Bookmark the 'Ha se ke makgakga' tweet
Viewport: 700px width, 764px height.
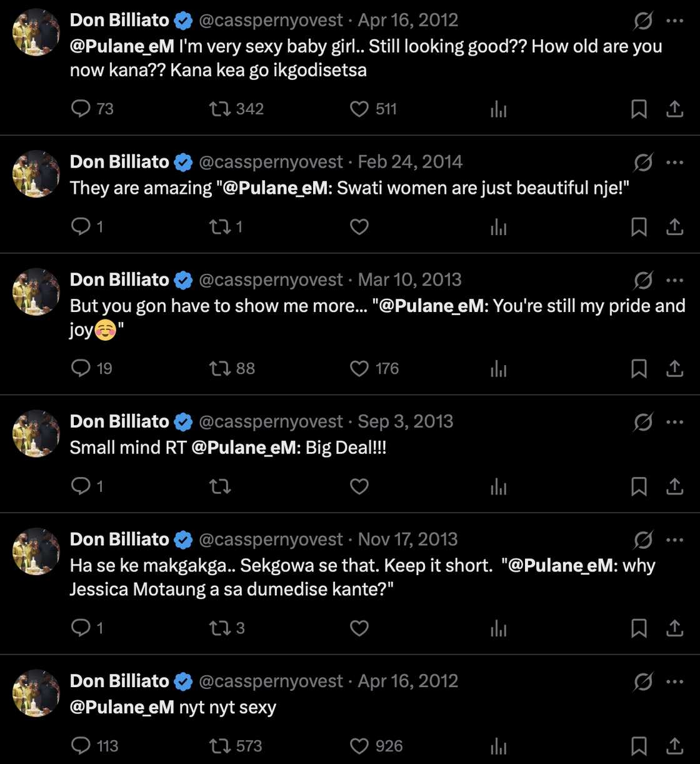point(639,628)
